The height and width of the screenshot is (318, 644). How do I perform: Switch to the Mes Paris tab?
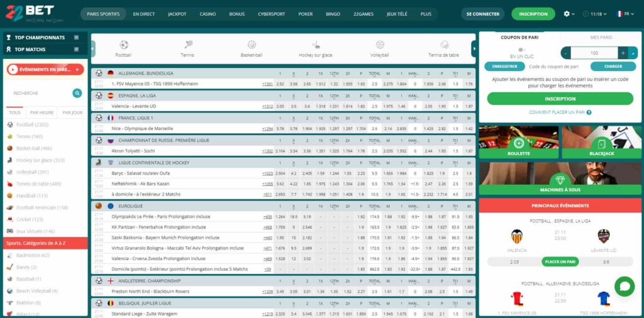601,37
